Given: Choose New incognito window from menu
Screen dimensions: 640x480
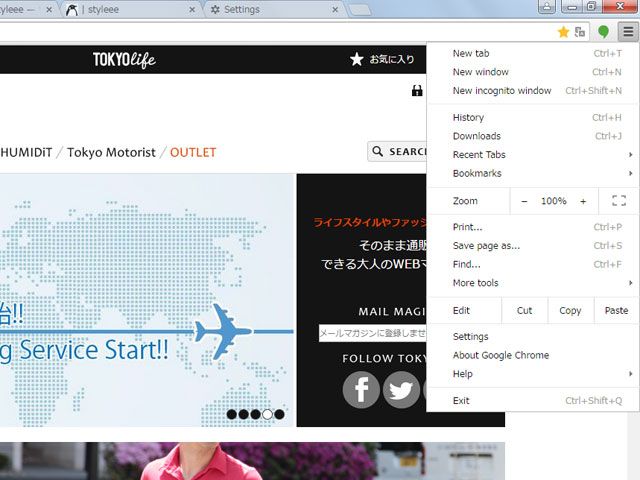Looking at the screenshot, I should (502, 91).
